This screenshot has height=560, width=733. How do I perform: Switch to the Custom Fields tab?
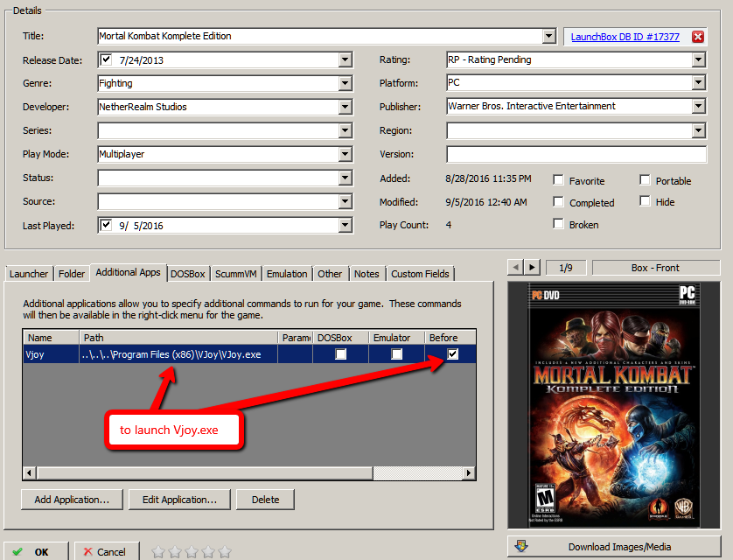pos(420,274)
